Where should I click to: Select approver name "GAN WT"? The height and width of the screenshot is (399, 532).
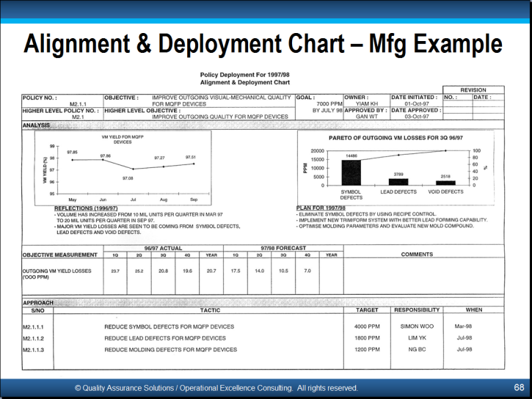[x=367, y=117]
